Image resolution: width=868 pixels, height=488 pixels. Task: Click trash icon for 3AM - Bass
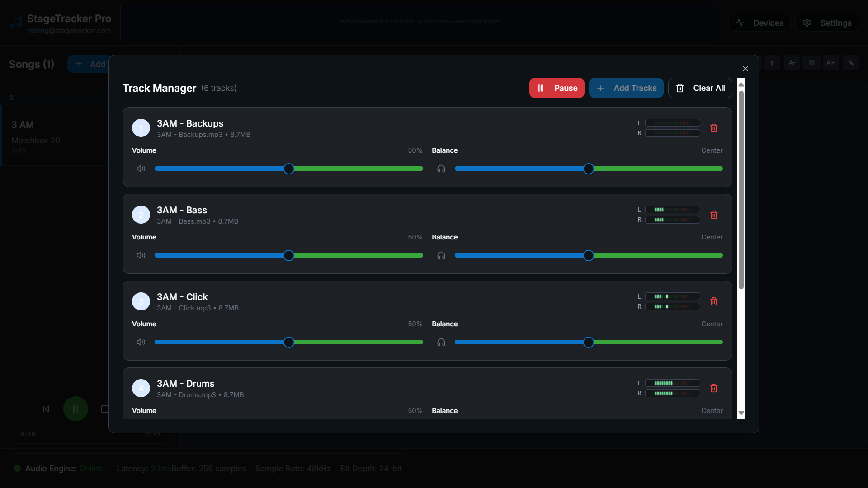pyautogui.click(x=714, y=215)
